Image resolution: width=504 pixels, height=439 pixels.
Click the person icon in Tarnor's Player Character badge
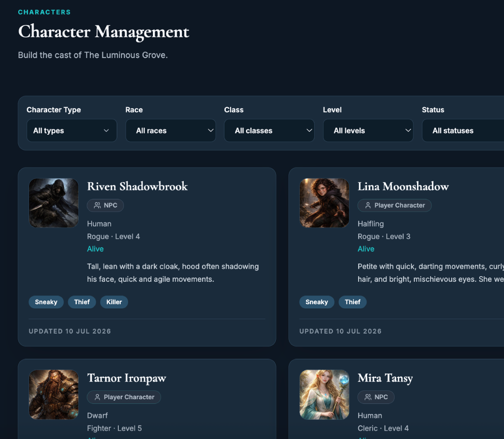tap(97, 397)
